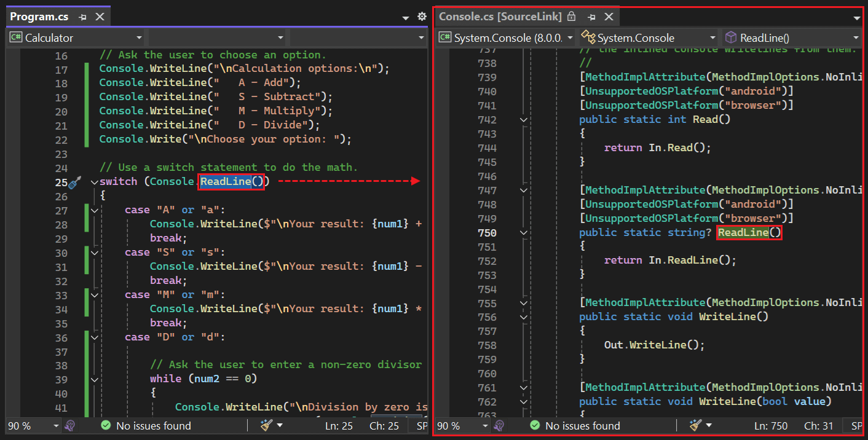Collapse the ReadLine method on line 750
This screenshot has width=868, height=440.
(x=523, y=233)
